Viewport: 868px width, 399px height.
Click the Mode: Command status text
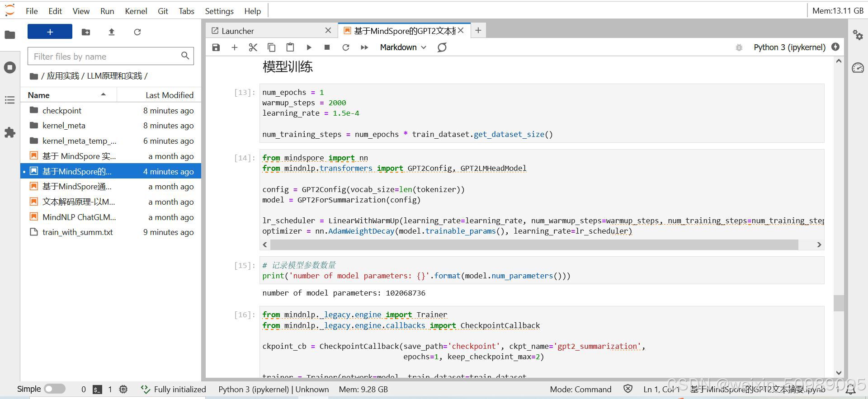[580, 389]
